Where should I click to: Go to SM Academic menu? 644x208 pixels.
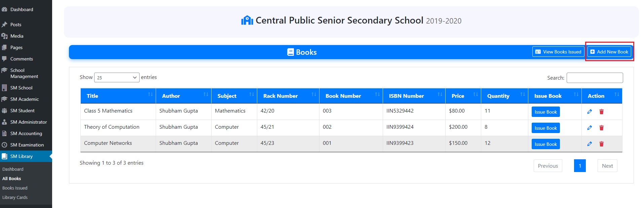24,99
